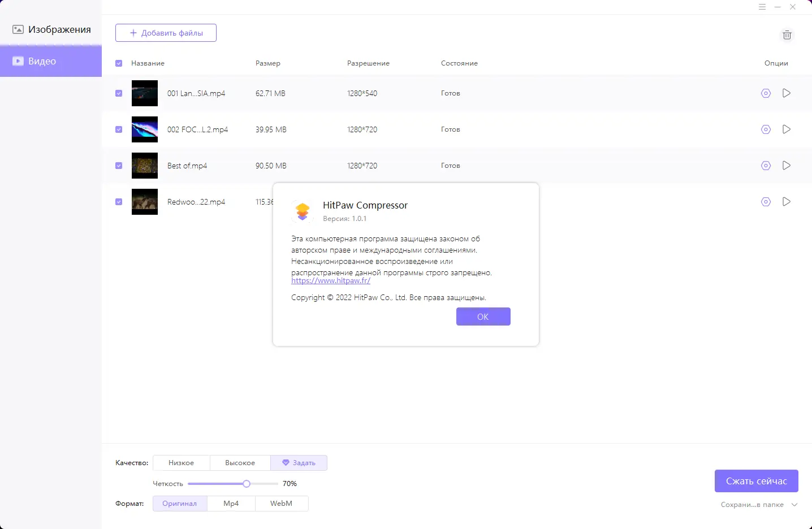Open the hitpaw.fr website link

[x=331, y=281]
